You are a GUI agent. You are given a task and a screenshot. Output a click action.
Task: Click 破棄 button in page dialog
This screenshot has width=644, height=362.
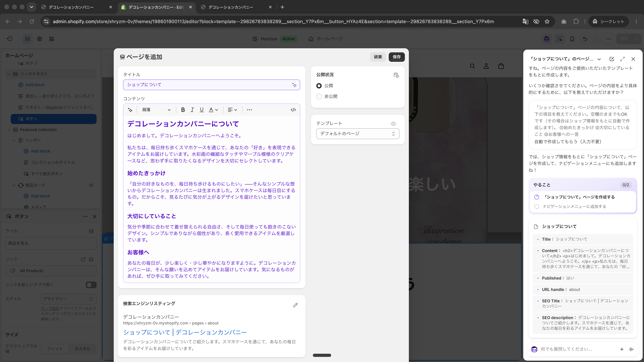click(378, 57)
